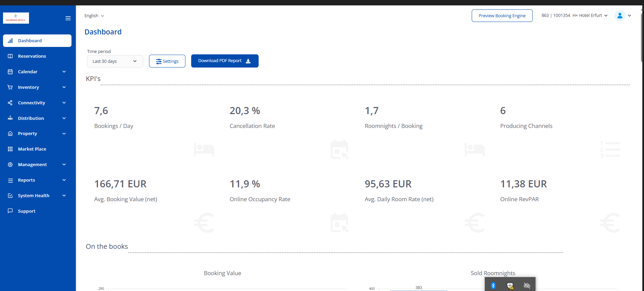Click the Booking Value chart title
644x291 pixels.
223,273
